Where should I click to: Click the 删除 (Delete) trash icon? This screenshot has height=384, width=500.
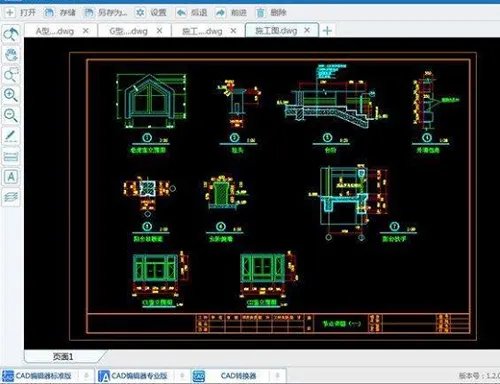(261, 13)
